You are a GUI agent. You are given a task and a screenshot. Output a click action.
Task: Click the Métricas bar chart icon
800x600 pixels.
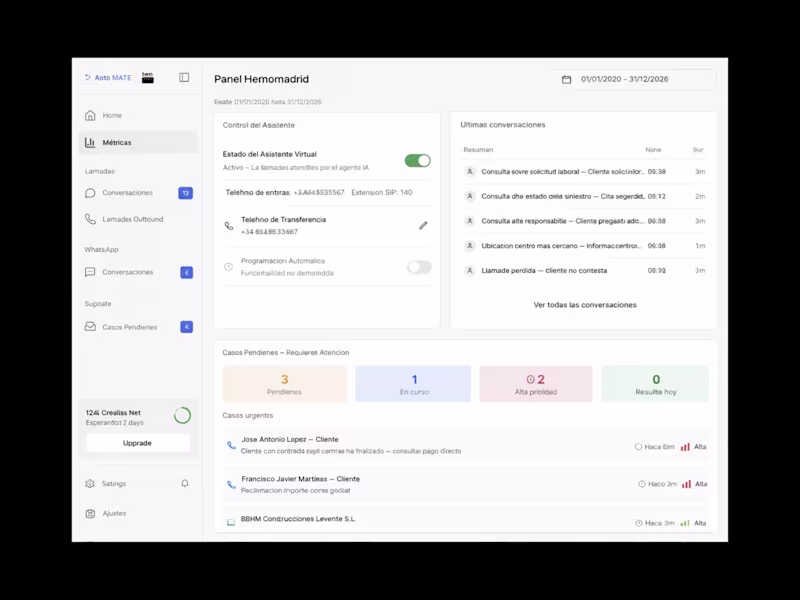(90, 142)
